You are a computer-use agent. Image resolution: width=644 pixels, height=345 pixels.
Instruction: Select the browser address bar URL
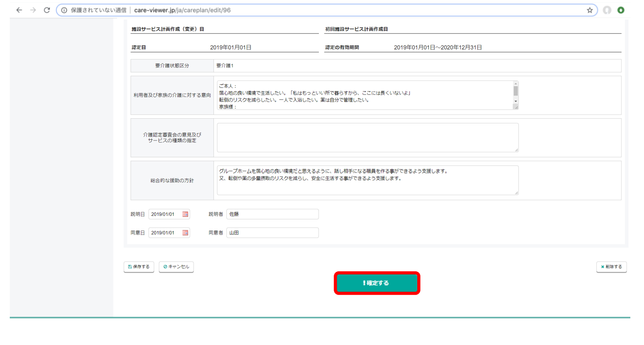tap(182, 10)
